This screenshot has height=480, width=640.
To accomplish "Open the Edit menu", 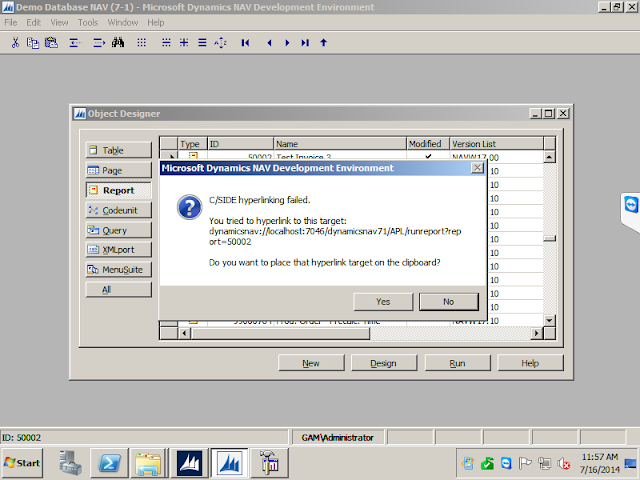I will pyautogui.click(x=33, y=22).
